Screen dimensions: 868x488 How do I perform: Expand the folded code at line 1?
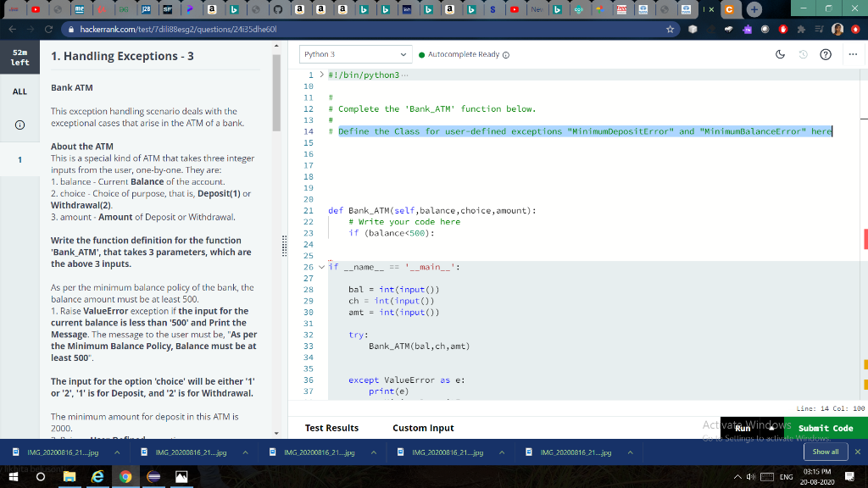pos(320,75)
